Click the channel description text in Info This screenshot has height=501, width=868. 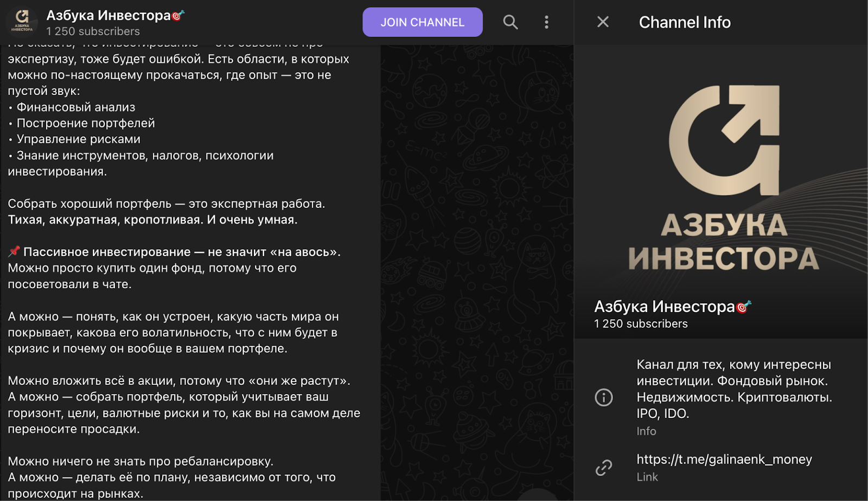[x=734, y=389]
